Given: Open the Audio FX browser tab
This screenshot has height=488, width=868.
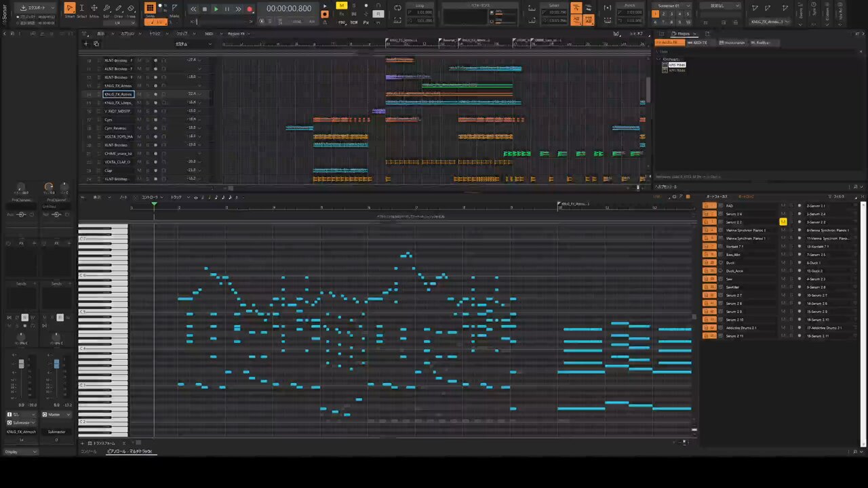Looking at the screenshot, I should click(x=670, y=43).
